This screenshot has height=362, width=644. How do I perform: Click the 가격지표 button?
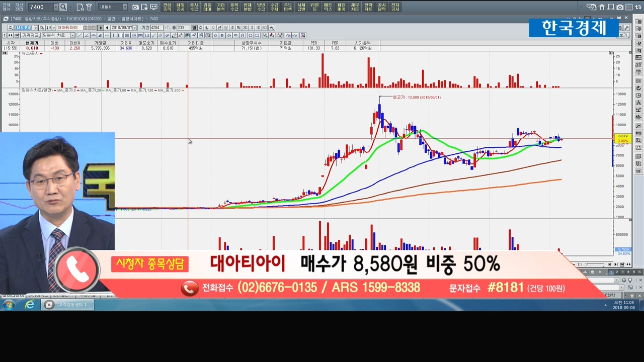click(30, 35)
